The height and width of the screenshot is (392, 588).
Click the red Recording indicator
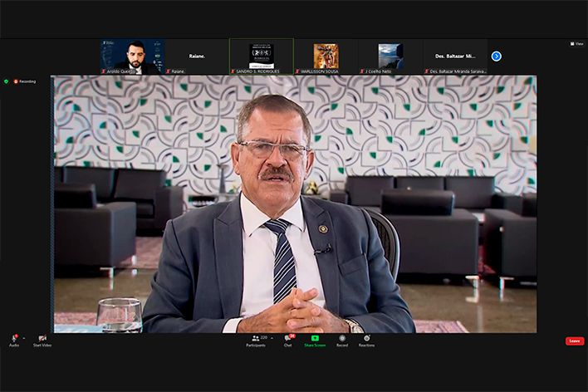point(25,81)
